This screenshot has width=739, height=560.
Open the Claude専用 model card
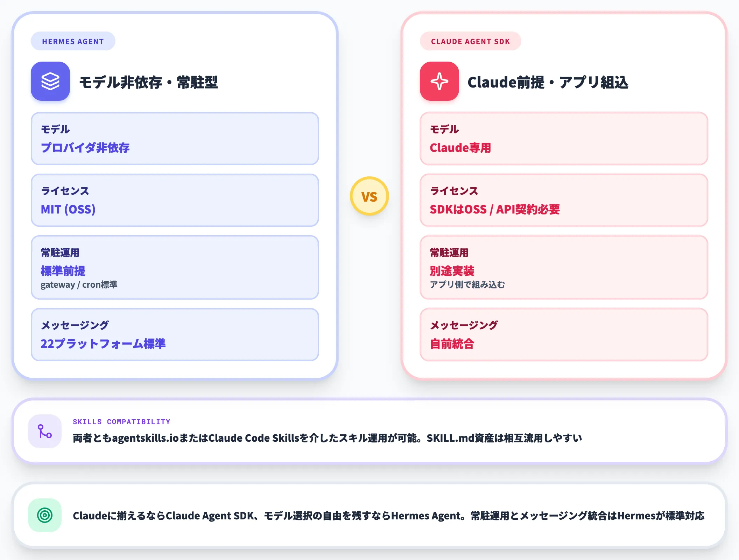tap(564, 139)
